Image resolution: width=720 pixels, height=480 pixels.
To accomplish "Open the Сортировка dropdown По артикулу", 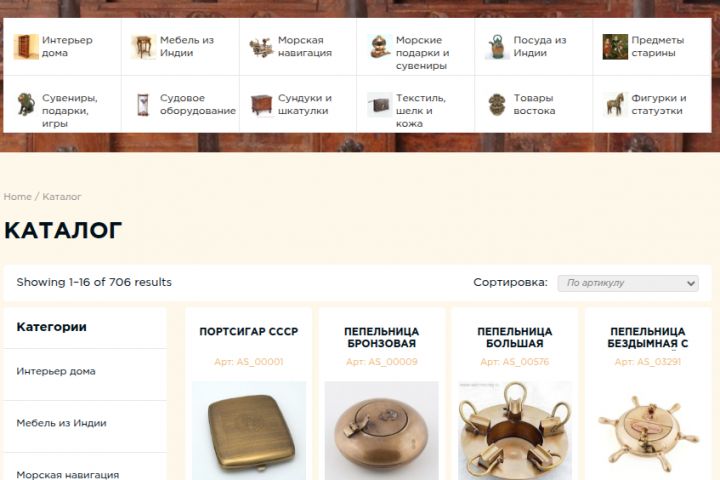I will coord(628,283).
